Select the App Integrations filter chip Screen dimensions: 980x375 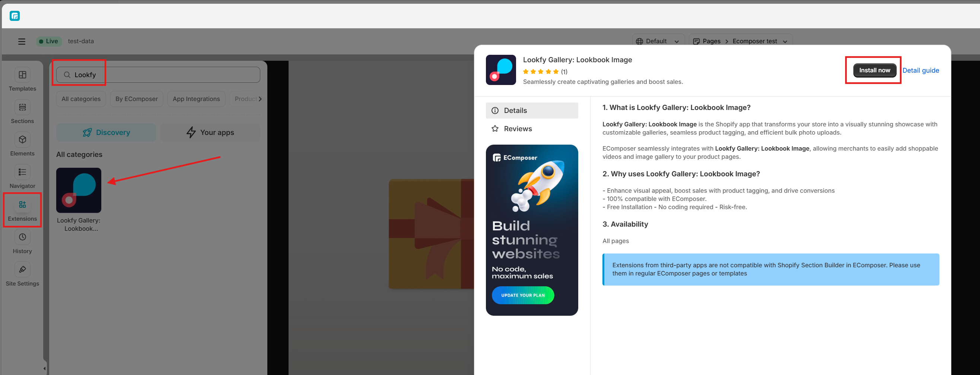click(x=196, y=99)
